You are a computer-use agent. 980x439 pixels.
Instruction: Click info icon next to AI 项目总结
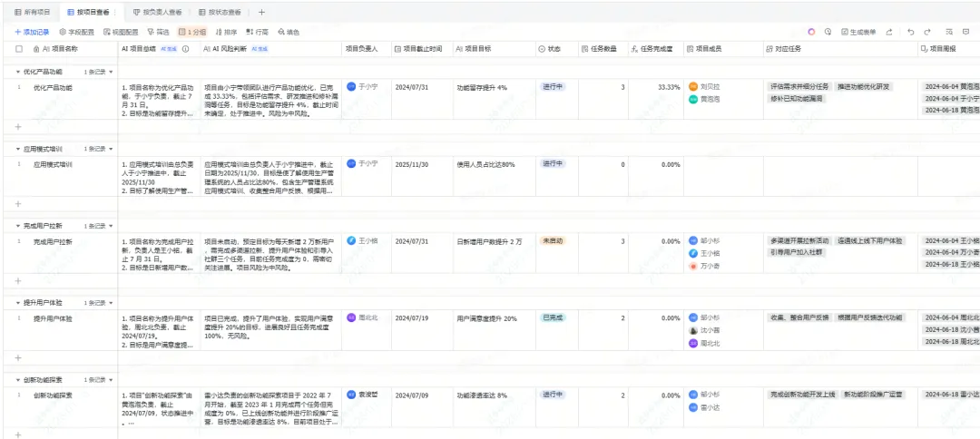[x=186, y=49]
